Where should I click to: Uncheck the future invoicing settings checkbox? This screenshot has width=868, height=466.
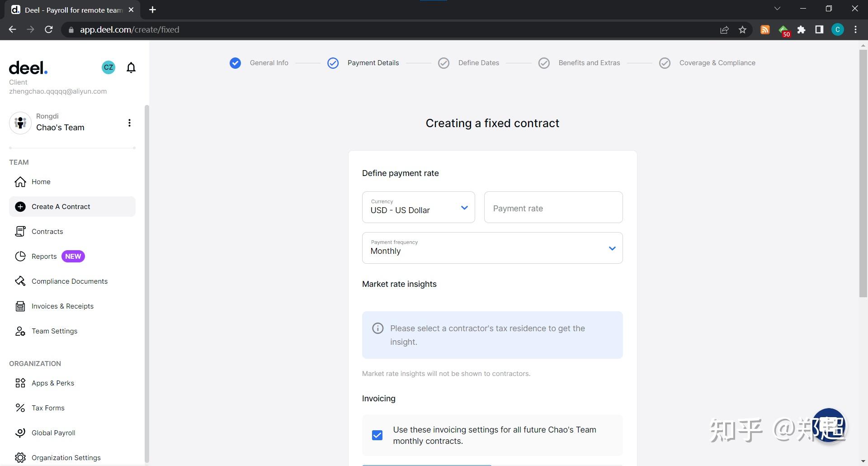[377, 435]
